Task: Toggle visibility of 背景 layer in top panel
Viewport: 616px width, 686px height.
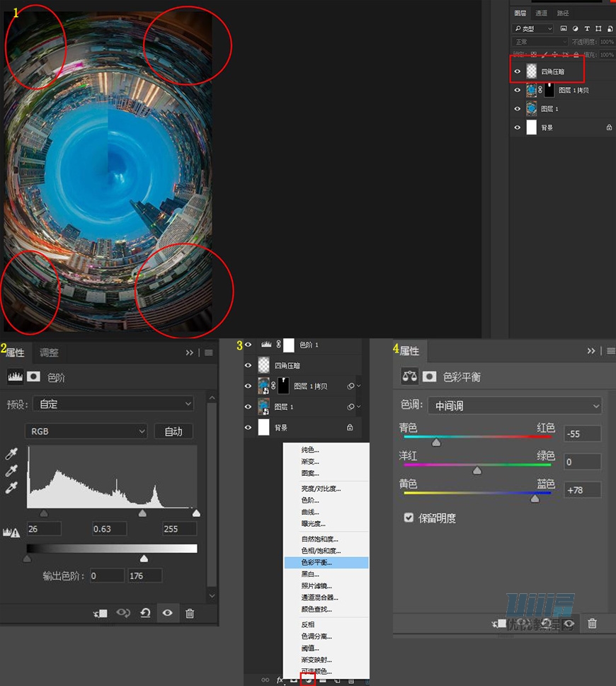Action: [x=518, y=127]
